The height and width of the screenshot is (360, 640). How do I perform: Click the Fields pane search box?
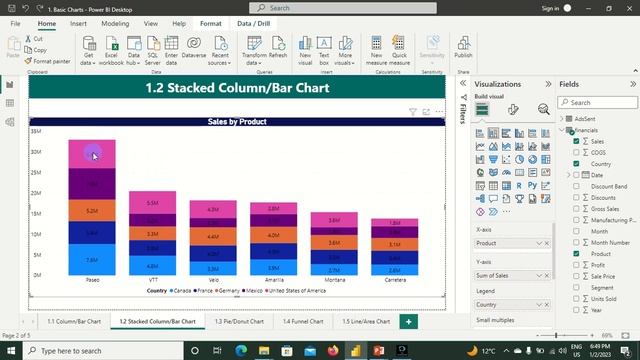(x=598, y=102)
